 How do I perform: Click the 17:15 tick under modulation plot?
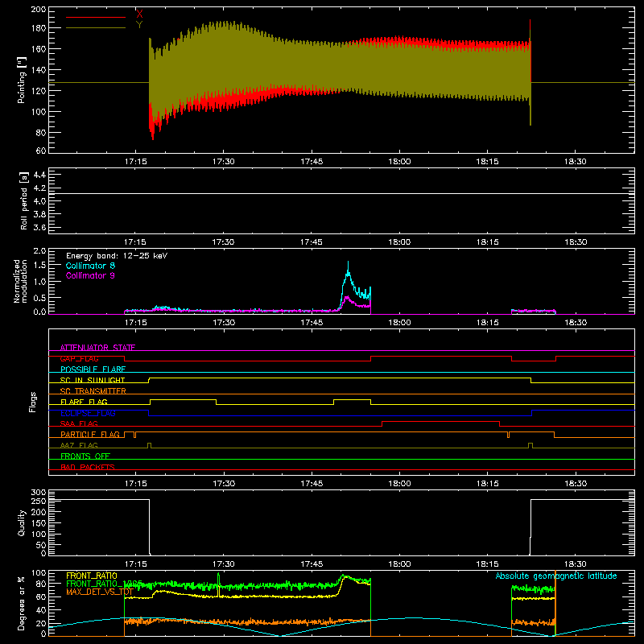135,323
